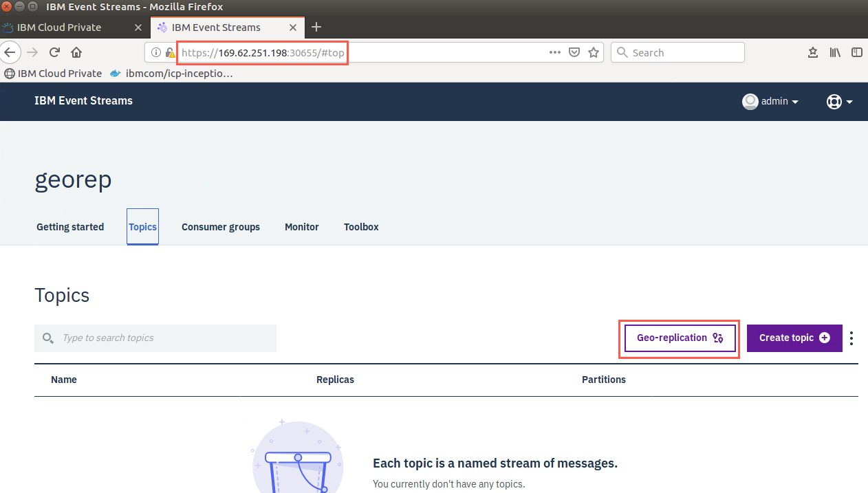Viewport: 868px width, 493px height.
Task: Sort by the Name column header
Action: tap(64, 380)
